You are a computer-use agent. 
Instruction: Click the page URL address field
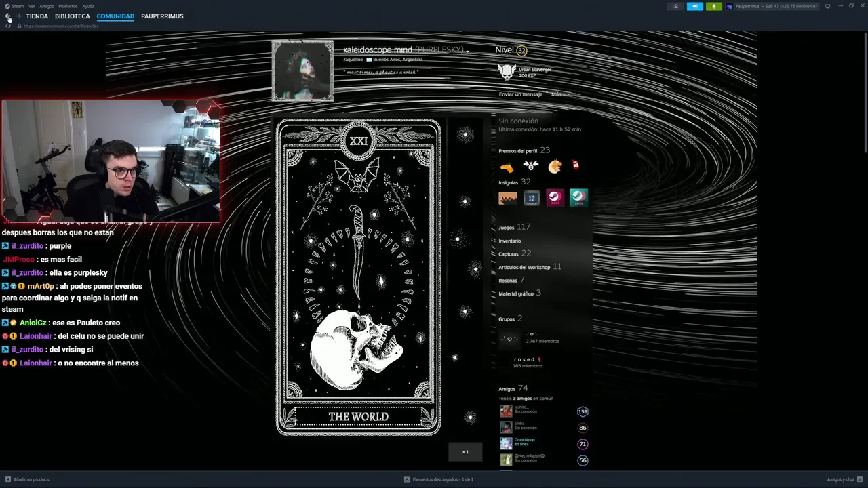tap(61, 26)
